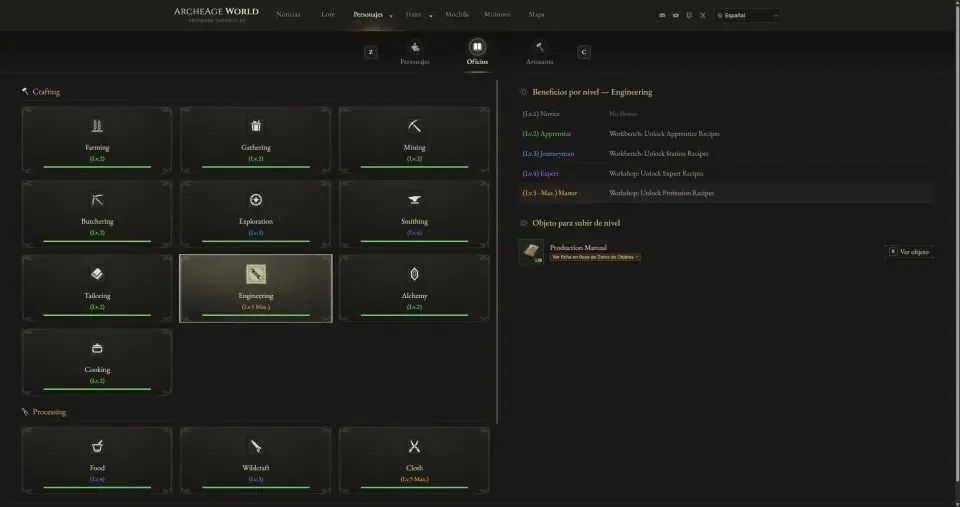Viewport: 960px width, 507px height.
Task: Click the icon between YouTube and X
Action: tap(689, 15)
